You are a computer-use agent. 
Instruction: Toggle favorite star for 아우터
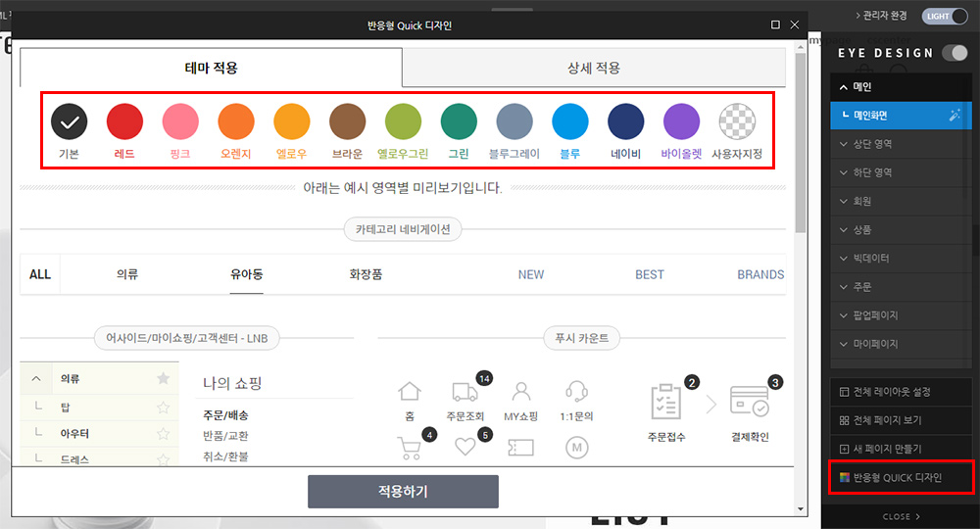163,433
